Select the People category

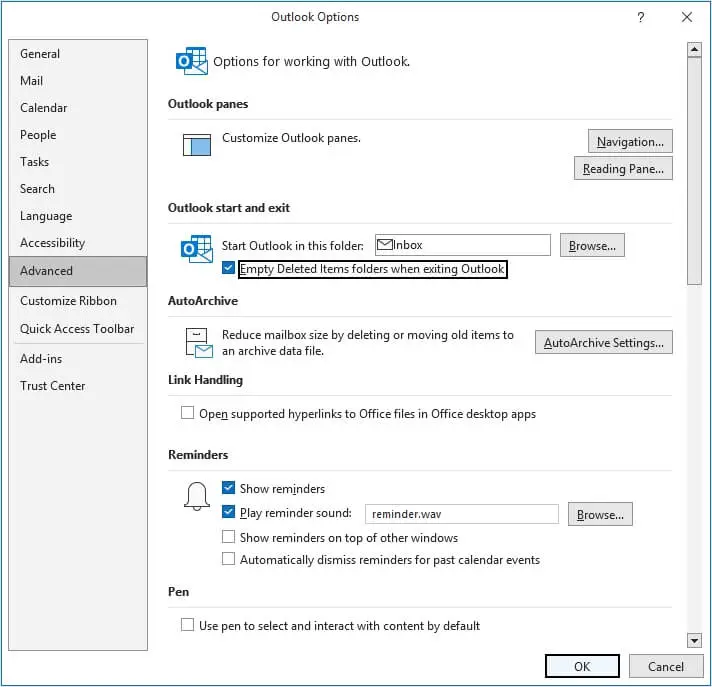pos(78,135)
